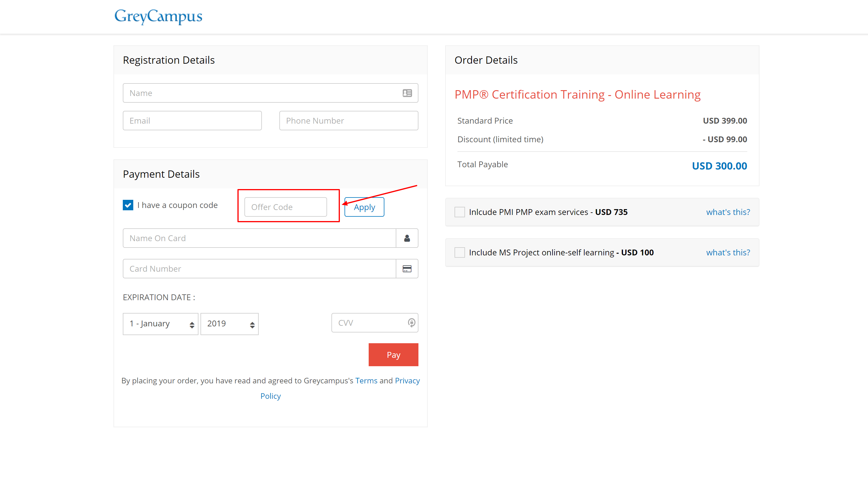This screenshot has height=500, width=868.
Task: Click the Standard Price label
Action: tap(485, 120)
